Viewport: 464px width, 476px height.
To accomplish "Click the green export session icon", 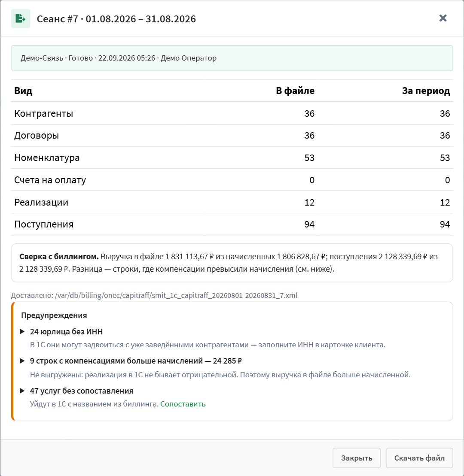I will pos(21,18).
